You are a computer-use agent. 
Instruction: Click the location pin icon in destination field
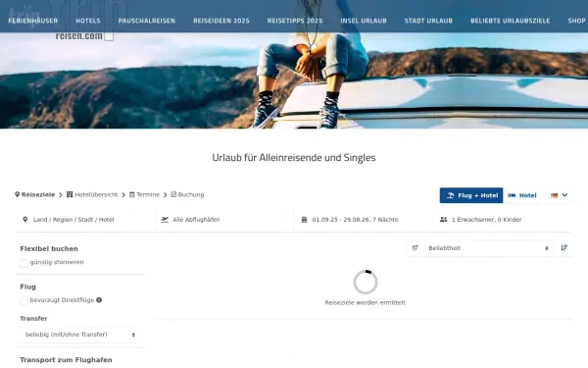tap(25, 220)
